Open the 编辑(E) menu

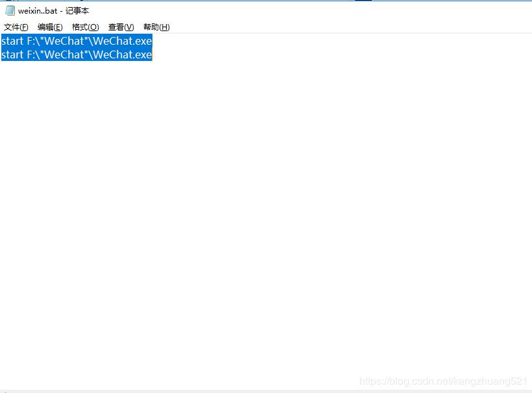coord(50,27)
